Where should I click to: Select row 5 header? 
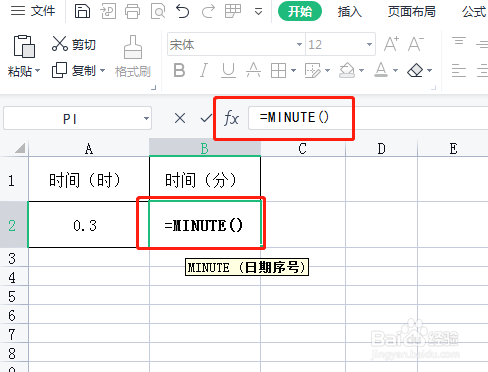coord(13,296)
